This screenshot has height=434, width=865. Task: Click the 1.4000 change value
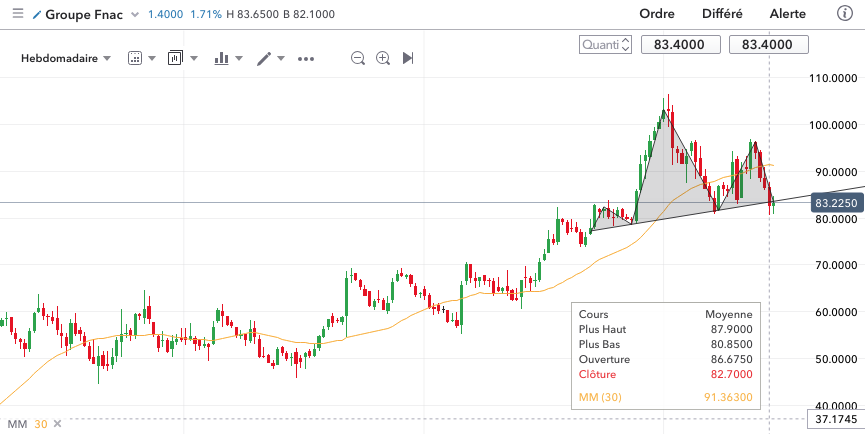165,14
